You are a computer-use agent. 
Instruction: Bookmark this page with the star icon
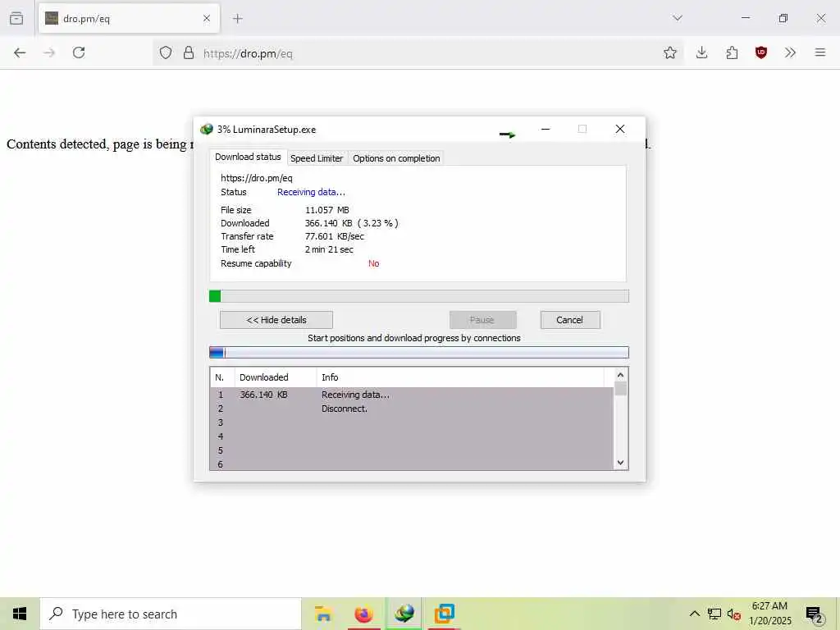pos(669,52)
